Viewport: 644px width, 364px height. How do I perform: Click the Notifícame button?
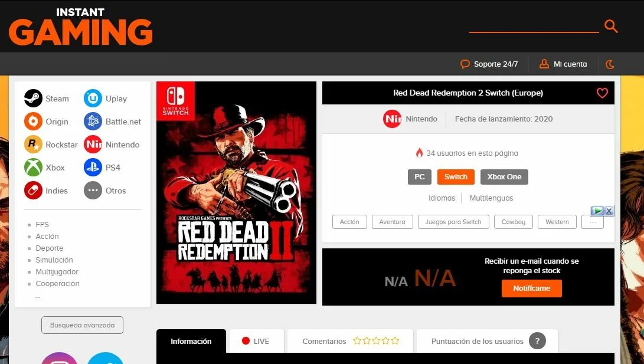[x=531, y=288]
